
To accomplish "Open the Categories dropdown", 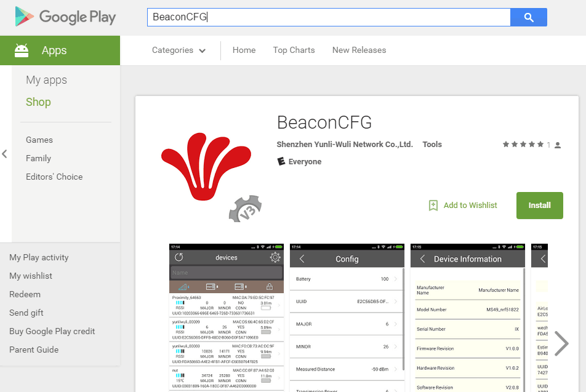I will pos(179,50).
